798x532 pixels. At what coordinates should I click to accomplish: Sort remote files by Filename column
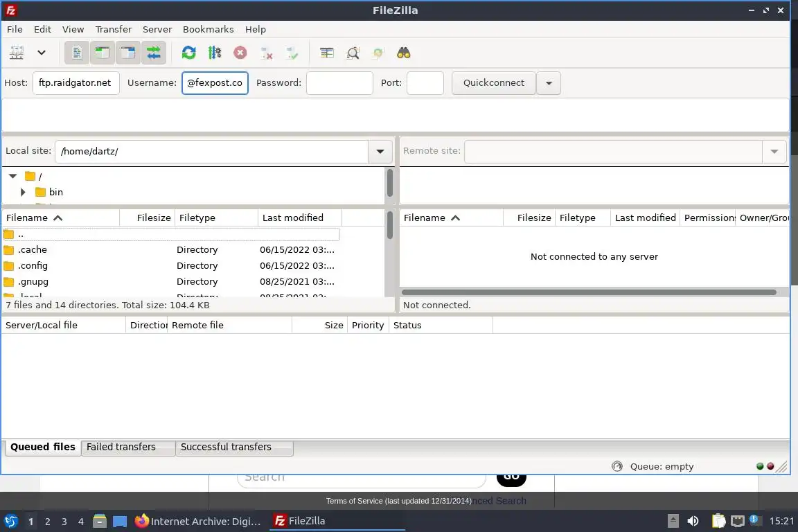point(452,218)
